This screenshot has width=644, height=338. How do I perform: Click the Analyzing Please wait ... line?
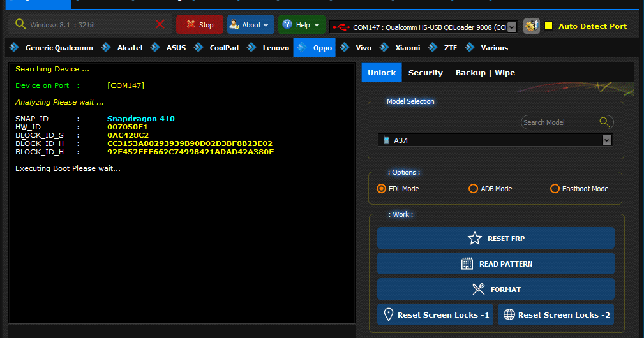coord(59,102)
